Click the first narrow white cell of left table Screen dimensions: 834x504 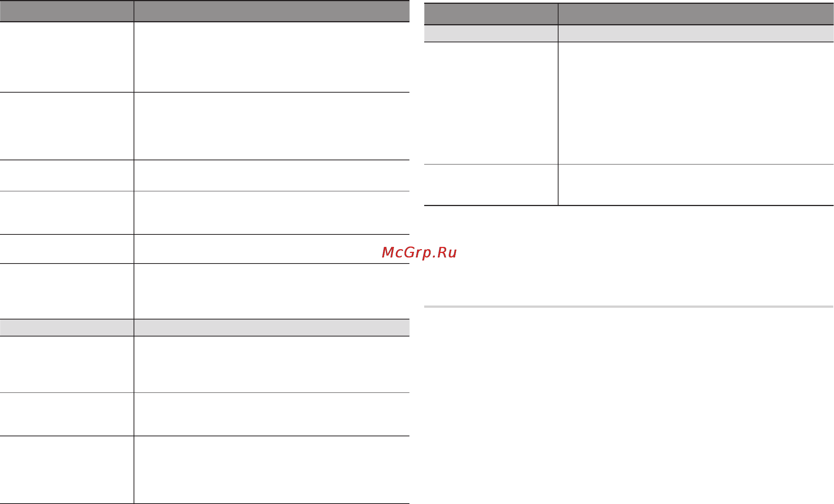67,57
